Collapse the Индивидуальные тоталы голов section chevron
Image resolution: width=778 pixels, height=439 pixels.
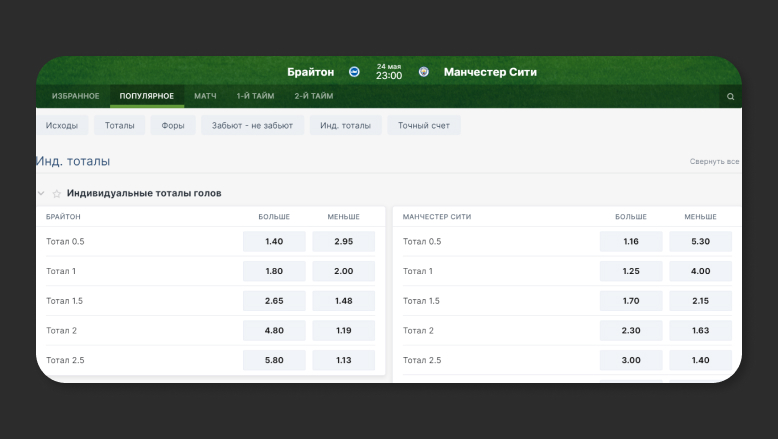point(41,193)
